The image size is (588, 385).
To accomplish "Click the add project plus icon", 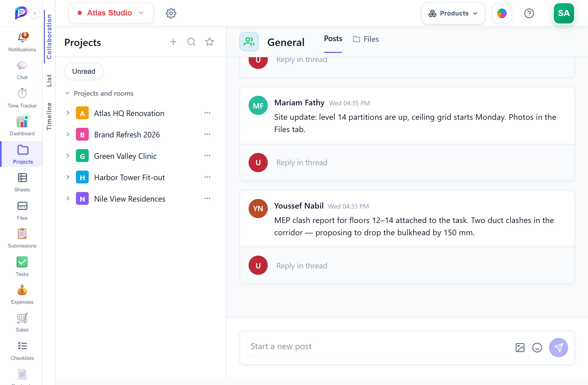I will tap(173, 42).
